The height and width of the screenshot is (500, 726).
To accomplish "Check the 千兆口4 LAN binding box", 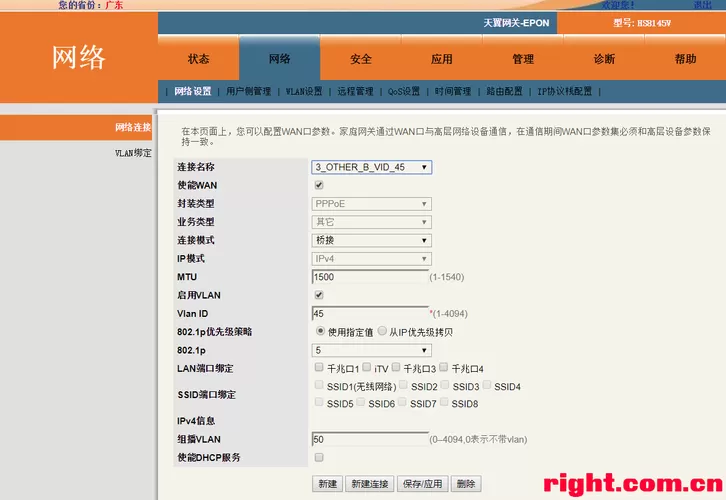I will pyautogui.click(x=444, y=367).
